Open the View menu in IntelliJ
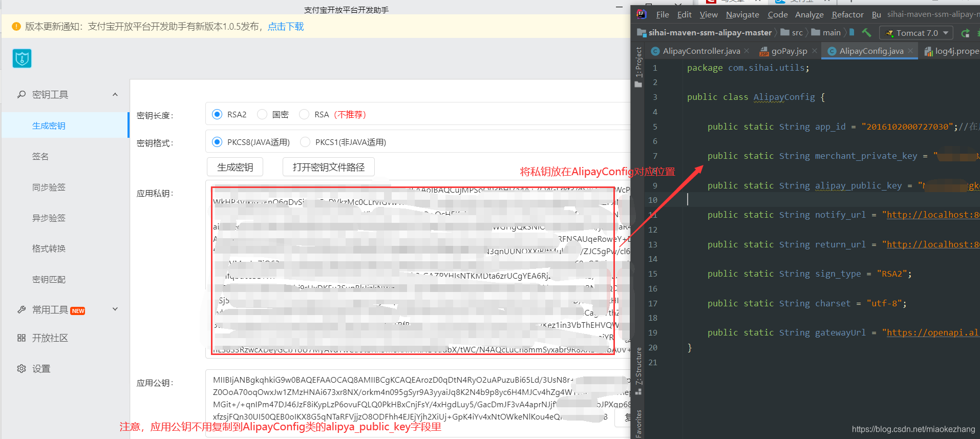The height and width of the screenshot is (439, 980). (x=709, y=14)
